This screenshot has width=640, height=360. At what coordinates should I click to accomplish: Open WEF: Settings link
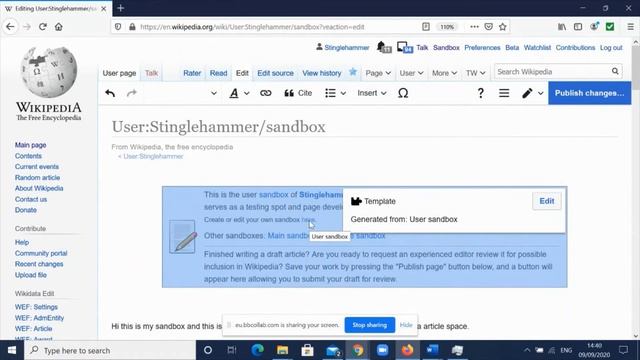coord(36,307)
